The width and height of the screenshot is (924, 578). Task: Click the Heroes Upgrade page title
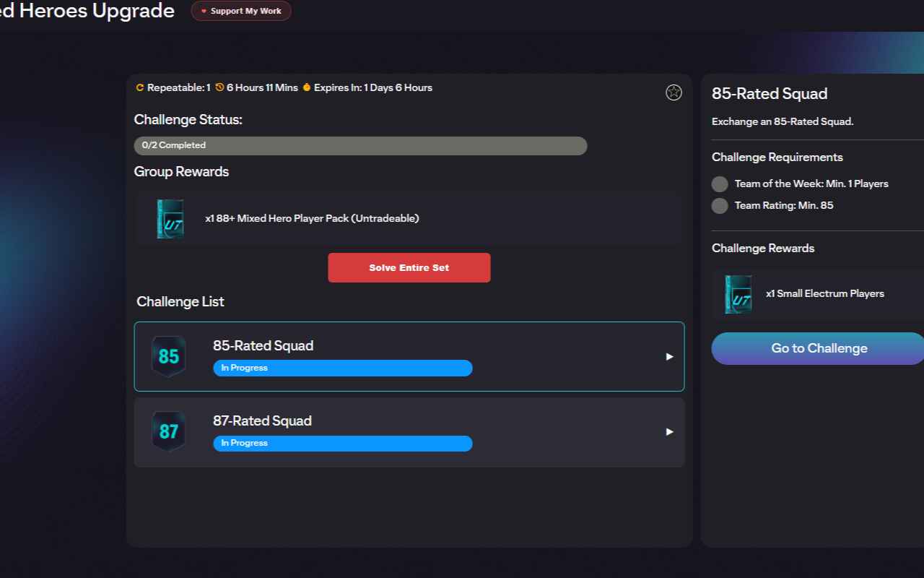[x=87, y=11]
